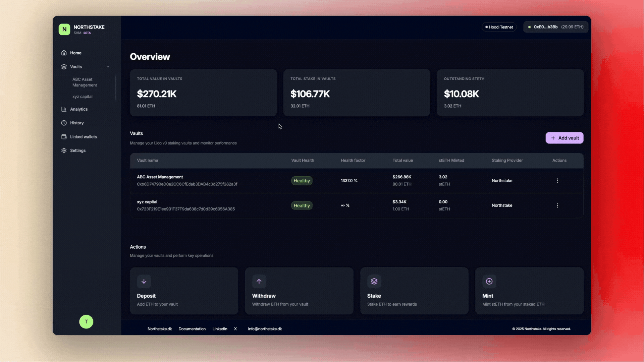
Task: Click the Mint plus-circle icon
Action: coord(489,281)
